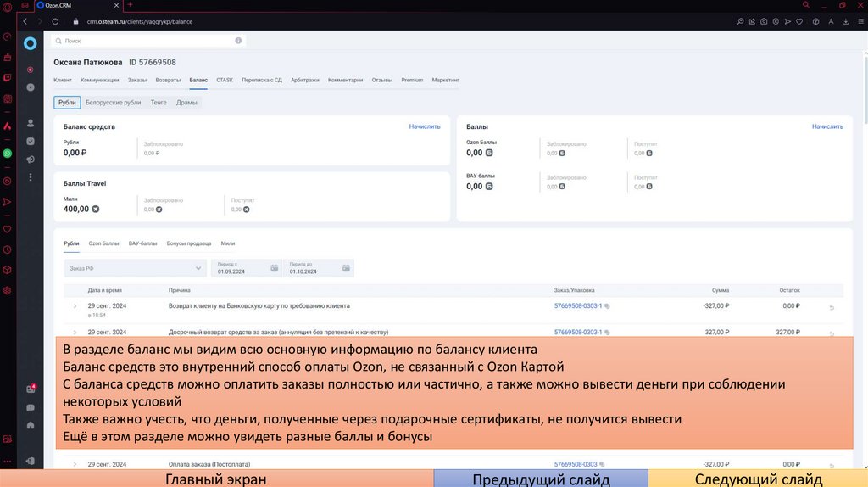The width and height of the screenshot is (868, 487).
Task: Show Мили transactions sub-tab
Action: coord(228,243)
